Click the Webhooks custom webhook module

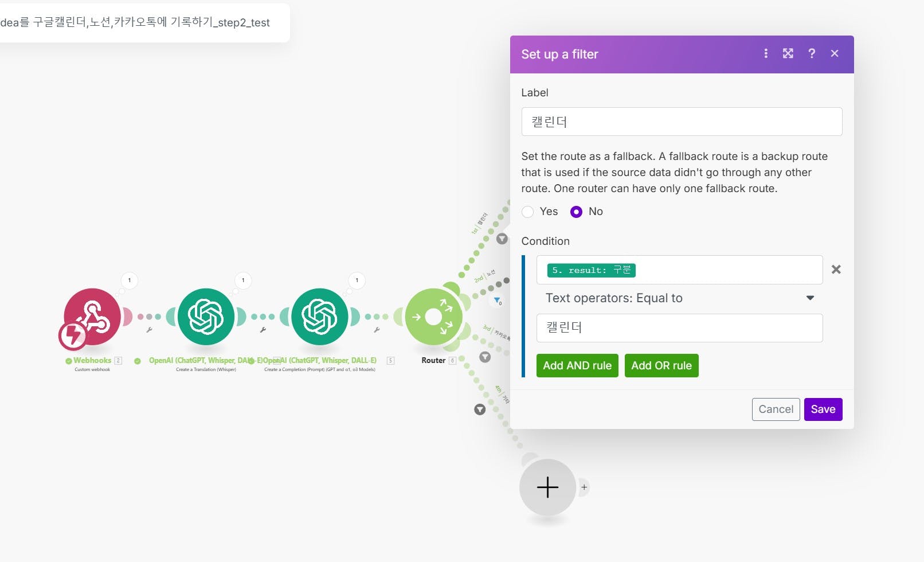[92, 317]
